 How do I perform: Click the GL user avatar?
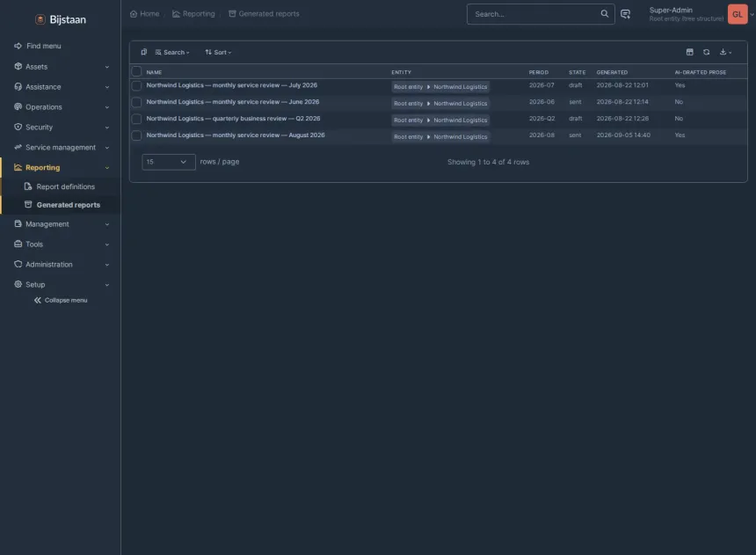tap(738, 14)
